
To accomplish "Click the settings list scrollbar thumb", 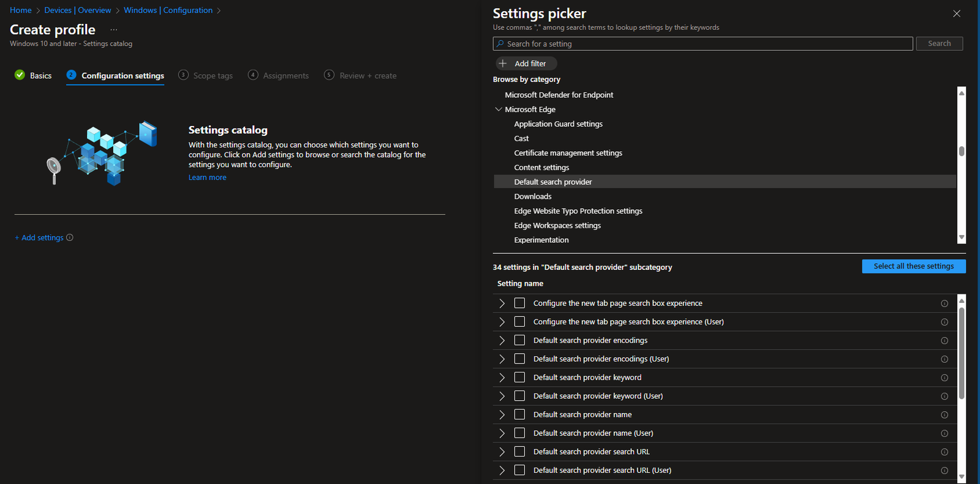I will point(962,353).
